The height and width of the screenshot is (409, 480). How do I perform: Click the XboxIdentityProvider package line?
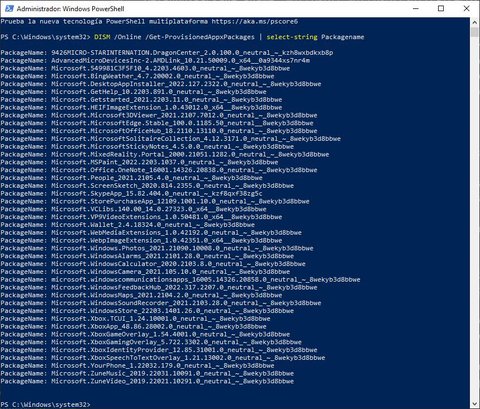(159, 350)
